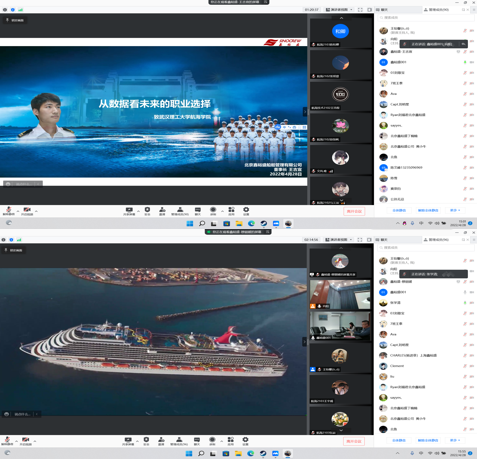Open Manage Members icon, bottom meeting toolbar
Screen dimensions: 477x459
pos(179,441)
